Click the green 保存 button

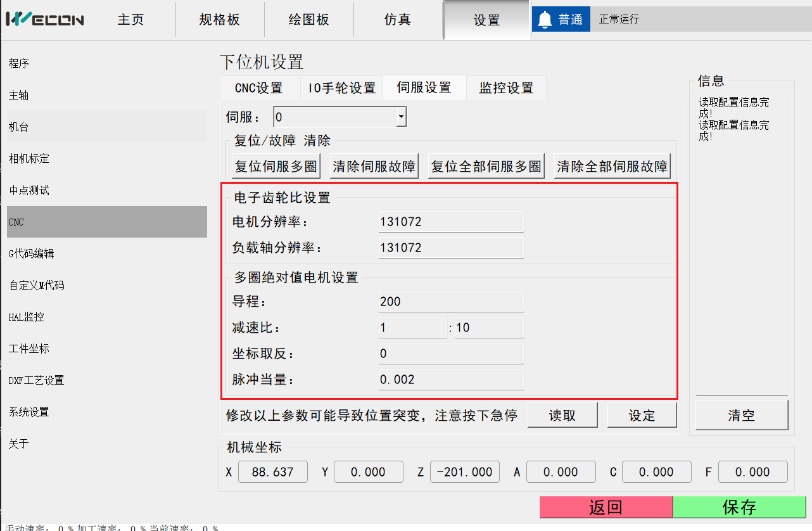(x=739, y=507)
